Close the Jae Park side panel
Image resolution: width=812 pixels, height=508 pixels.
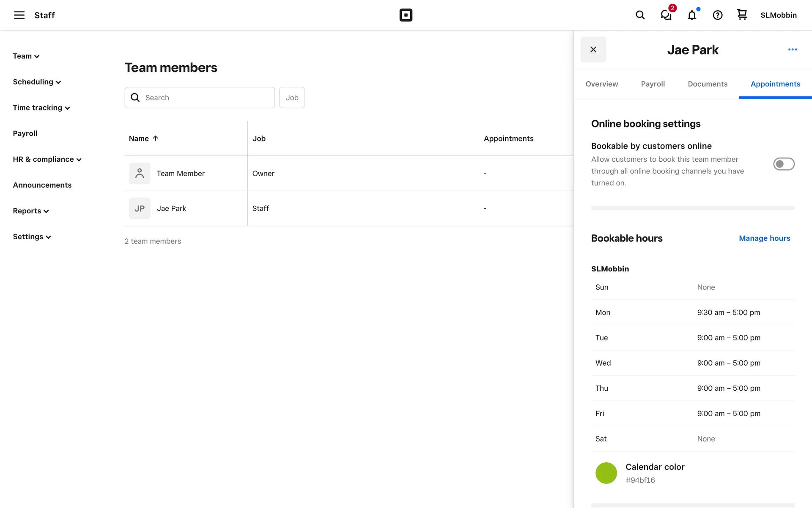click(593, 50)
